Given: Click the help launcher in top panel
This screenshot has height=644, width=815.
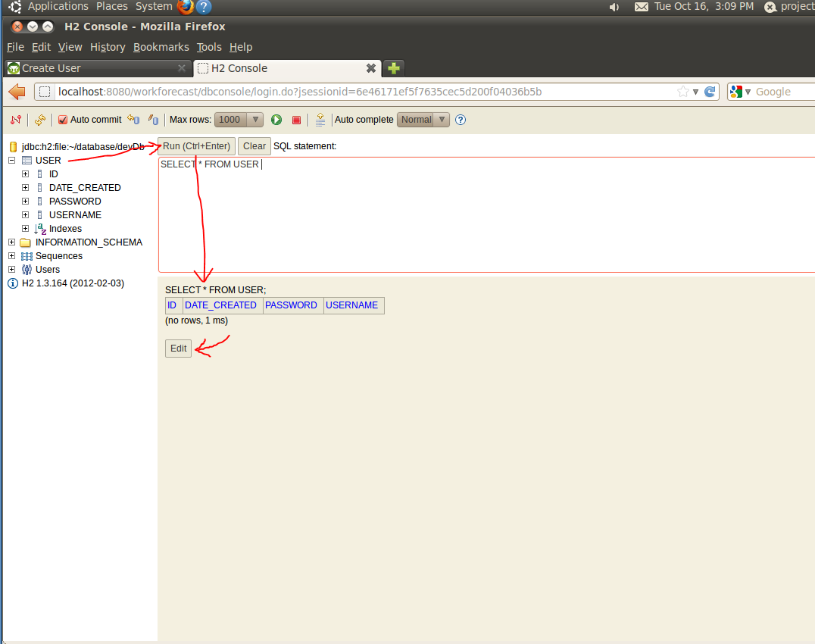Looking at the screenshot, I should pos(205,7).
